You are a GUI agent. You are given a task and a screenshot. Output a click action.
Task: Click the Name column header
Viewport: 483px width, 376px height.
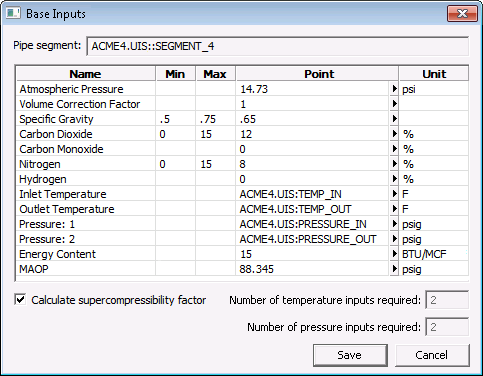(86, 74)
